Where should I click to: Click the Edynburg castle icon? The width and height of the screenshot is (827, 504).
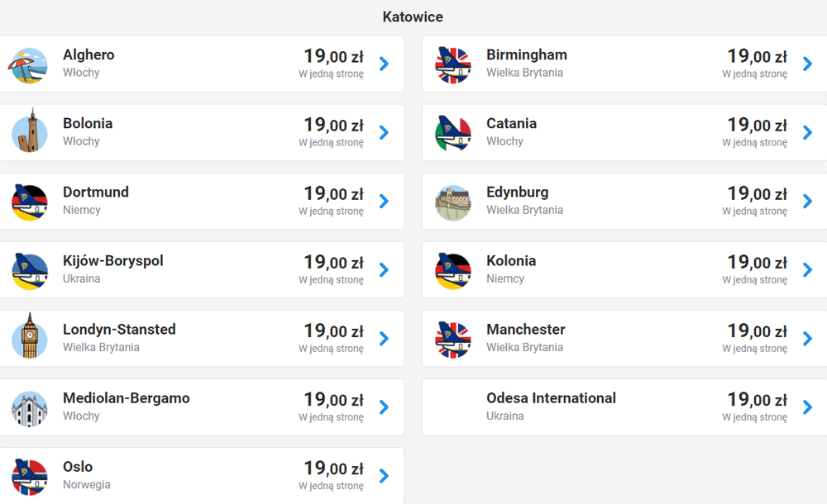pos(453,202)
